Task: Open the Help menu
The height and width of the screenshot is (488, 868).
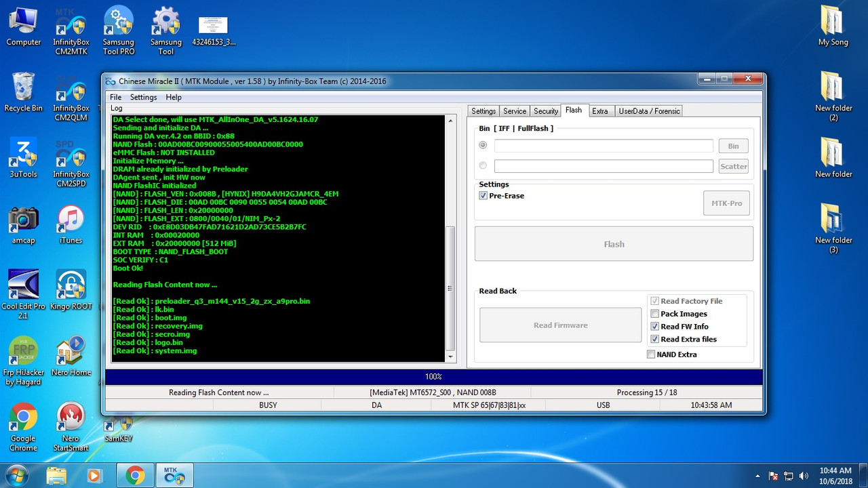Action: click(174, 97)
